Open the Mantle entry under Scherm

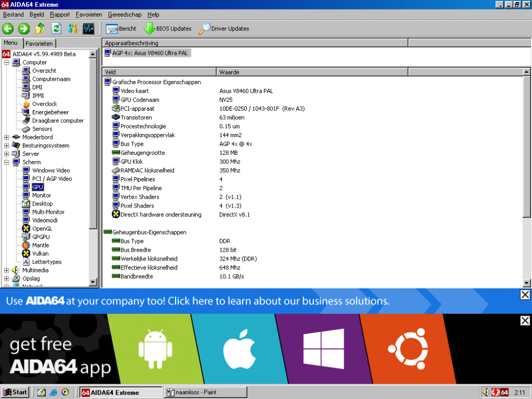40,245
